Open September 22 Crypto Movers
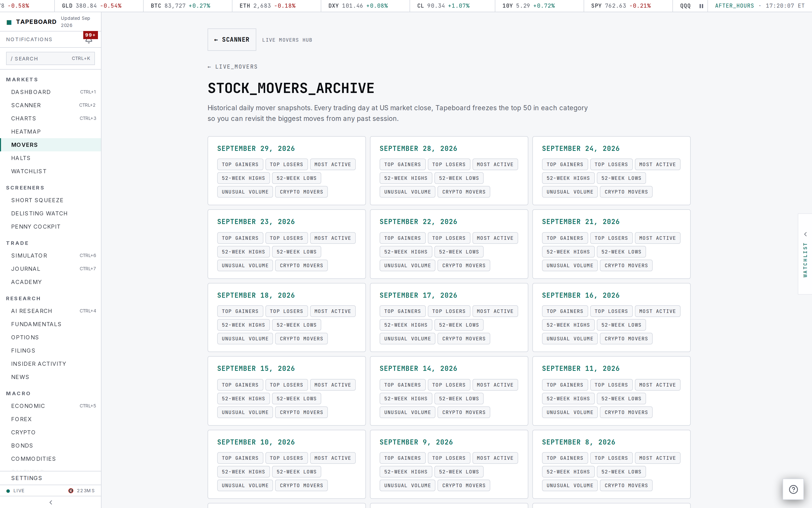The image size is (812, 508). click(x=464, y=265)
